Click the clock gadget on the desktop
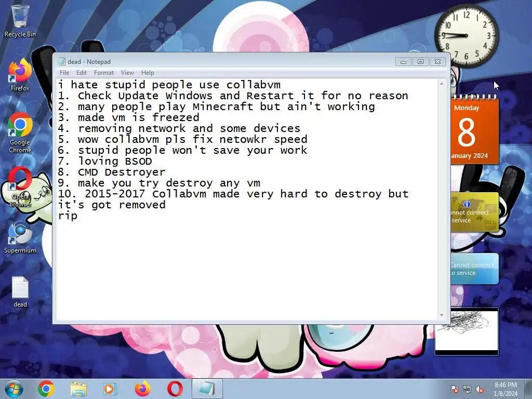The width and height of the screenshot is (532, 399). (x=467, y=36)
